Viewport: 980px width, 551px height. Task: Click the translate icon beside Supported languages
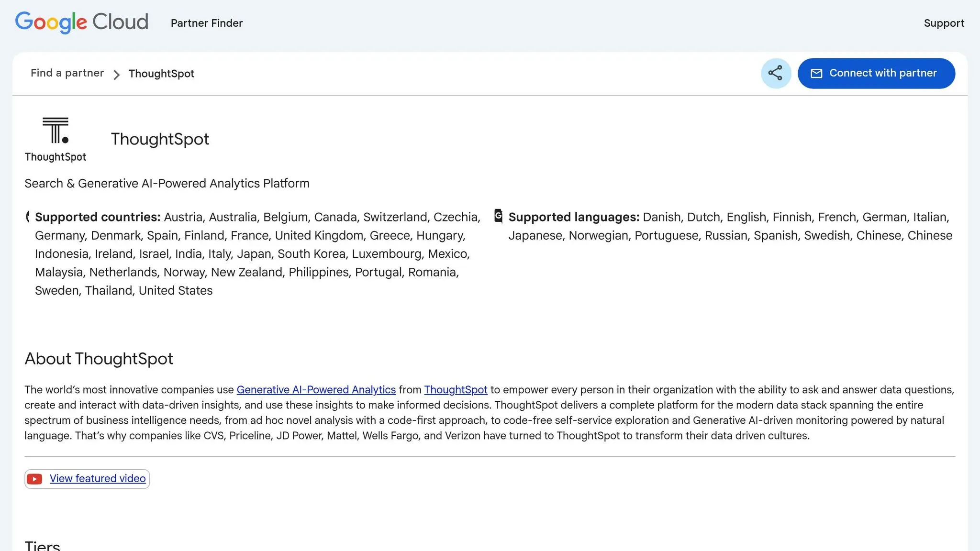498,216
